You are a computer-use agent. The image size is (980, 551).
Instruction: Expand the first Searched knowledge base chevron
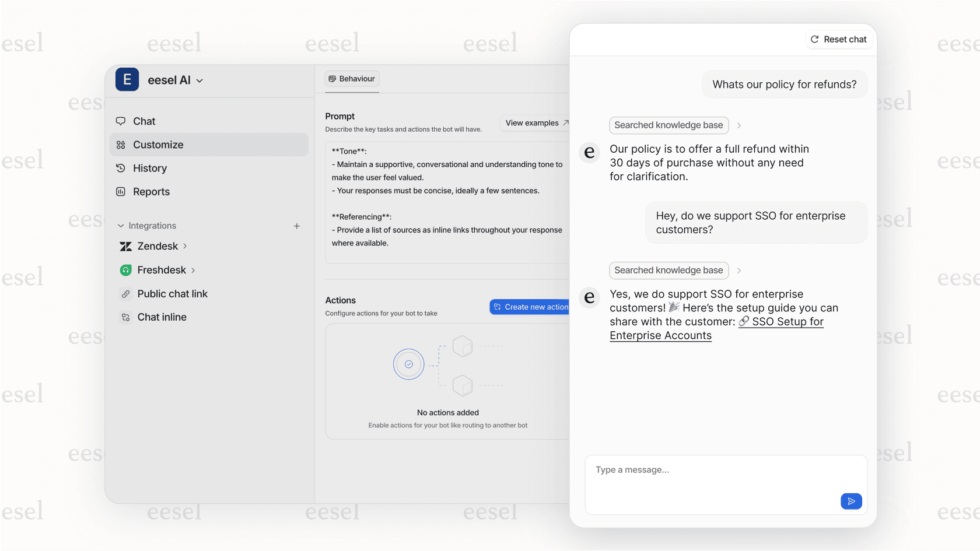point(739,125)
